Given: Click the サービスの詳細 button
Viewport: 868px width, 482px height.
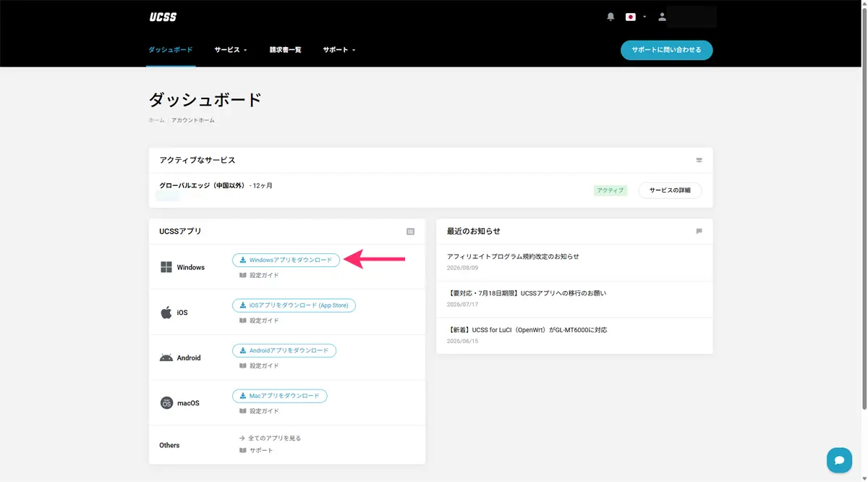Looking at the screenshot, I should coord(670,190).
